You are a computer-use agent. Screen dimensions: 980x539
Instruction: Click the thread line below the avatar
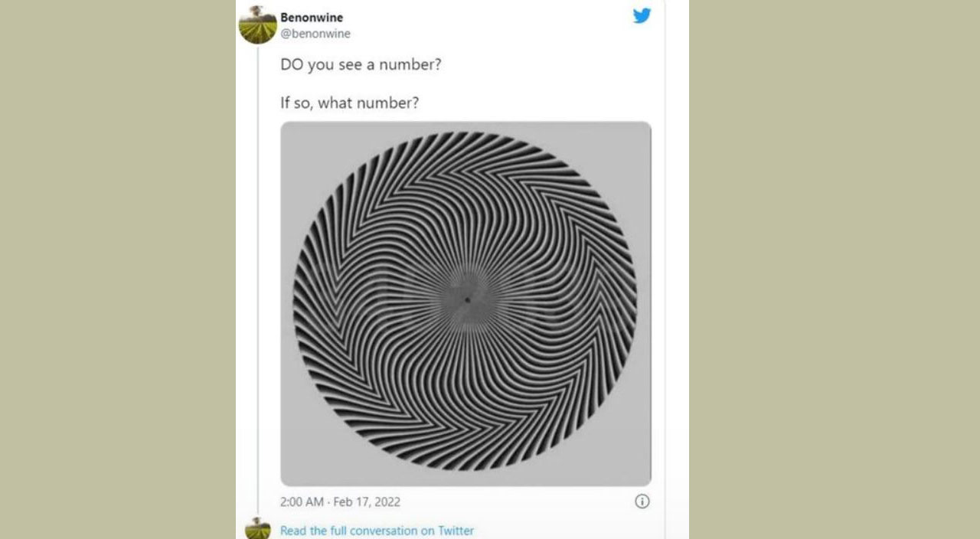tap(258, 268)
